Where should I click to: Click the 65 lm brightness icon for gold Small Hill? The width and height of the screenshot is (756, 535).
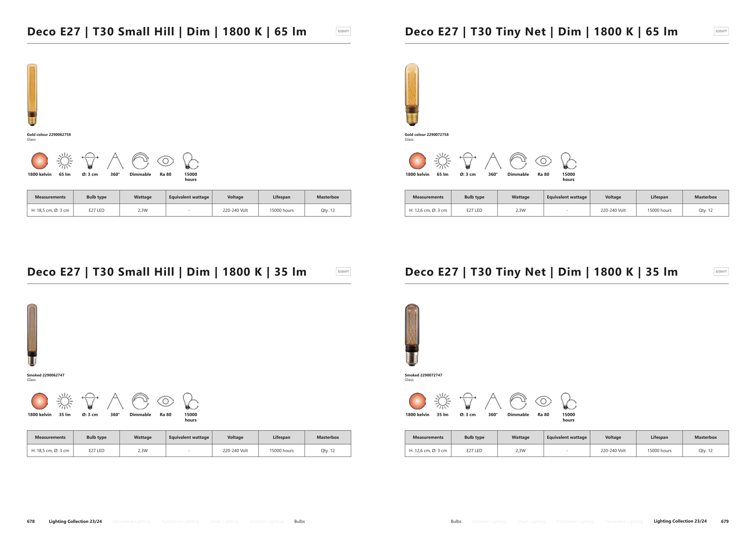click(64, 161)
